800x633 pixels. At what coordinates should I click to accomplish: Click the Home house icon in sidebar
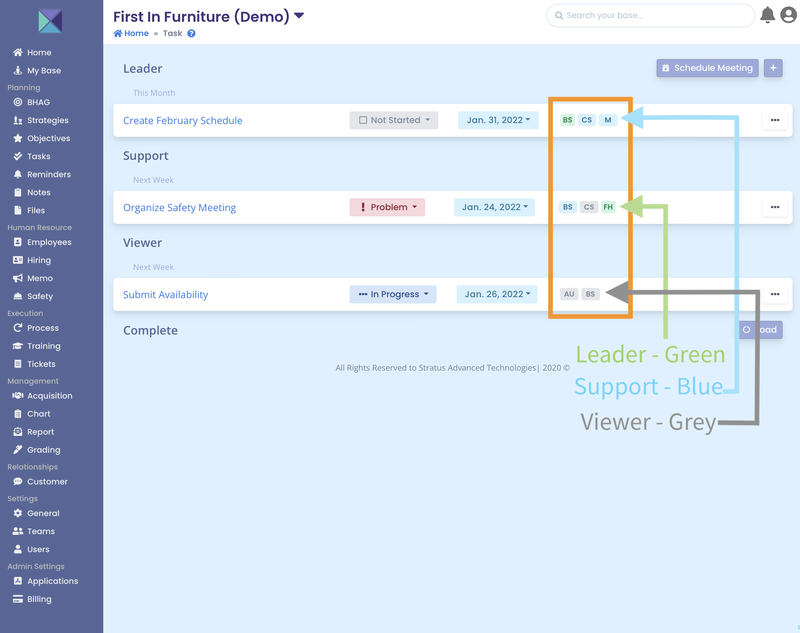18,53
